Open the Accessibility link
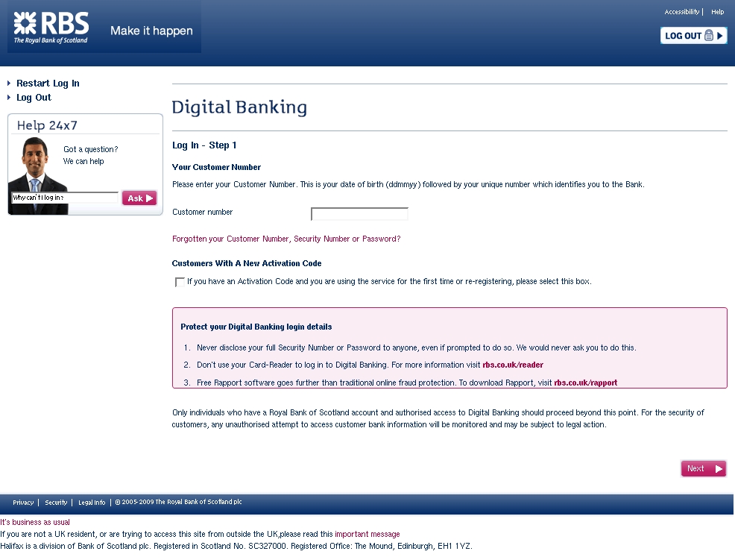 coord(681,12)
